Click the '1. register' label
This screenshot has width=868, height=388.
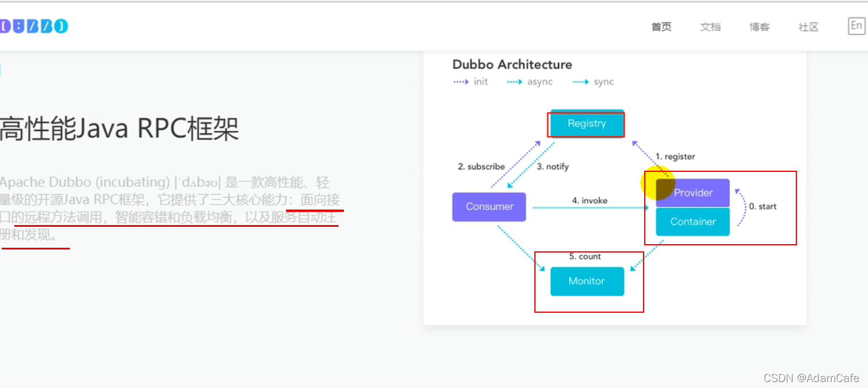click(675, 156)
